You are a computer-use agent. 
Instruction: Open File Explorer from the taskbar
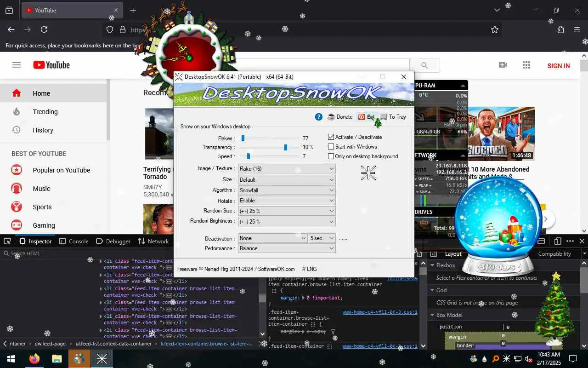pos(57,359)
